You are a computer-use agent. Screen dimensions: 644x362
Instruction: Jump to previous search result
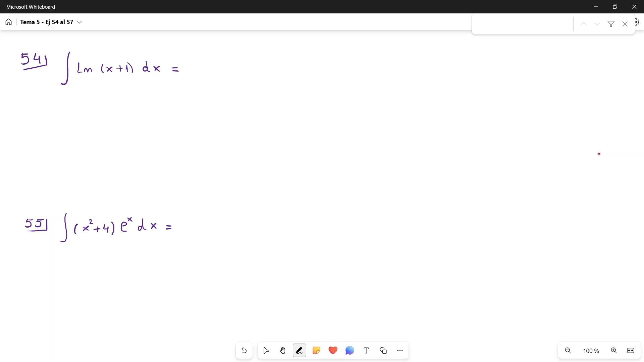pos(584,24)
